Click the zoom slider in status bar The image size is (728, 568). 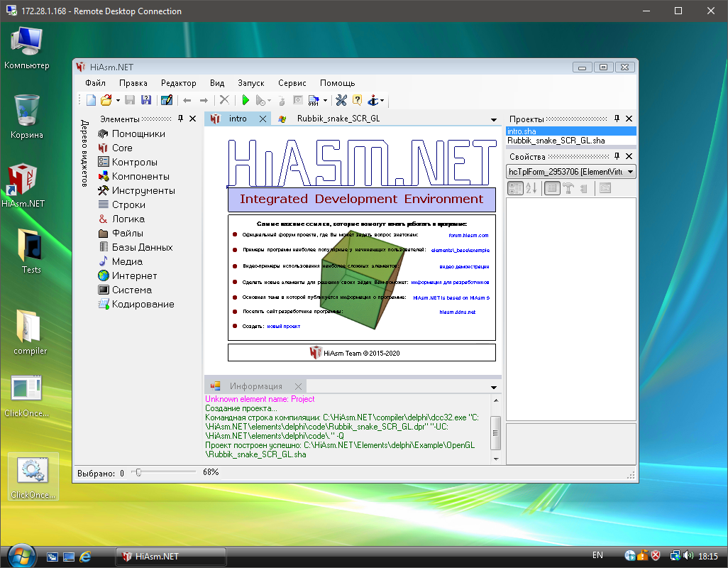pos(138,472)
